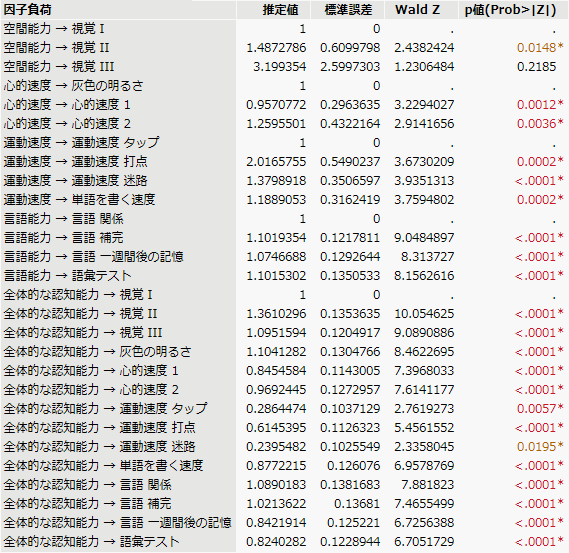569x553 pixels.
Task: Click p-value 0.0012
Action: (540, 105)
